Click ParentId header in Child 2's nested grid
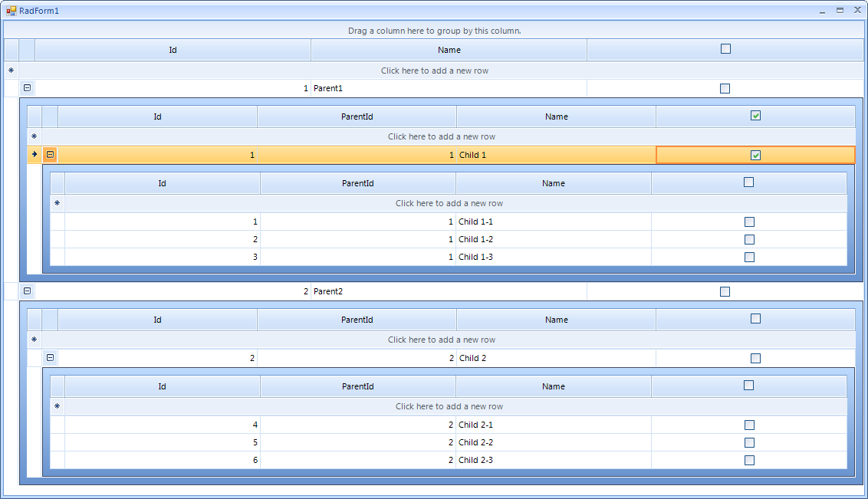This screenshot has width=868, height=499. (357, 386)
